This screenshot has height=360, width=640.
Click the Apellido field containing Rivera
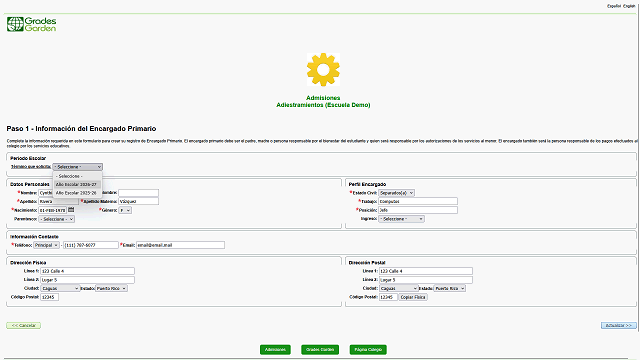point(58,201)
